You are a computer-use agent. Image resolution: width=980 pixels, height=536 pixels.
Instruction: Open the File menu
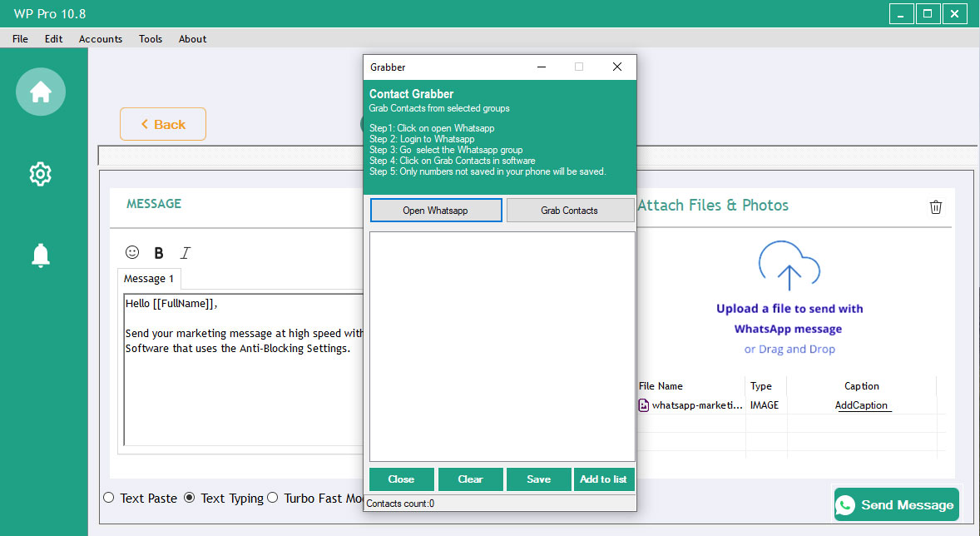pos(20,39)
